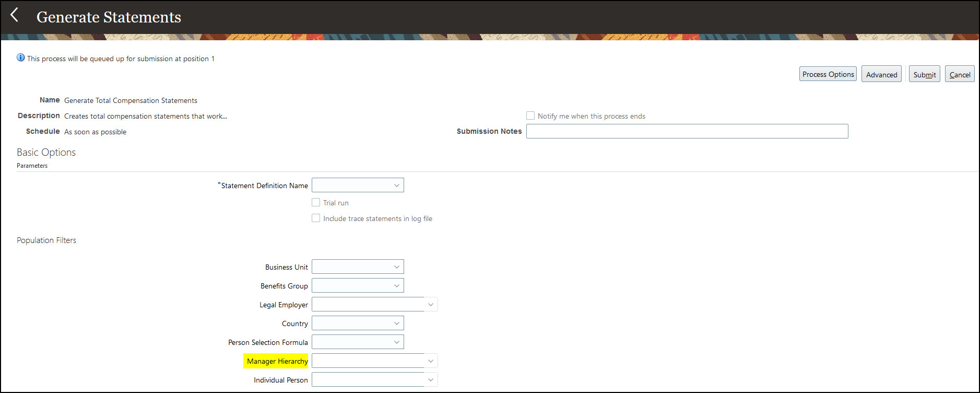Click the As soon as possible schedule

pos(95,132)
